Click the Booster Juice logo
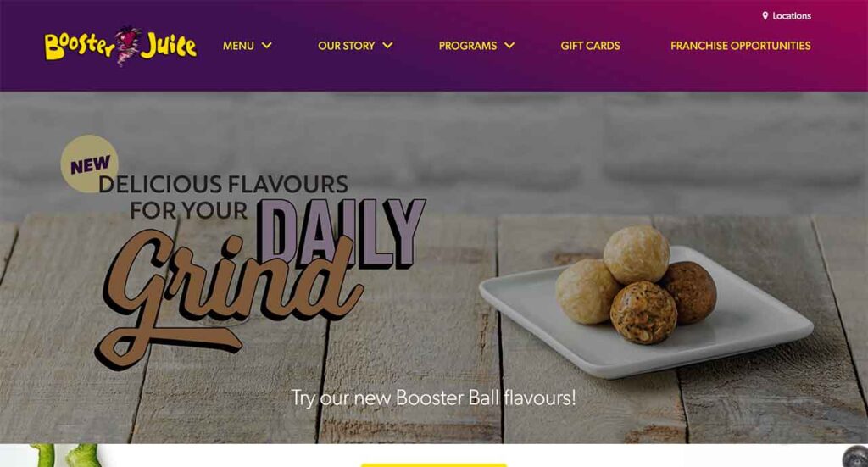 click(120, 47)
